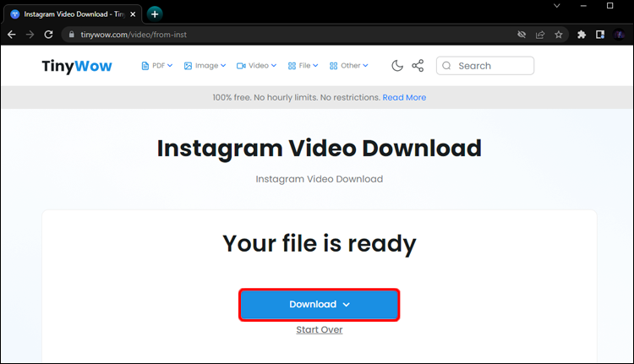This screenshot has height=364, width=634.
Task: Expand the Image menu
Action: pyautogui.click(x=205, y=65)
